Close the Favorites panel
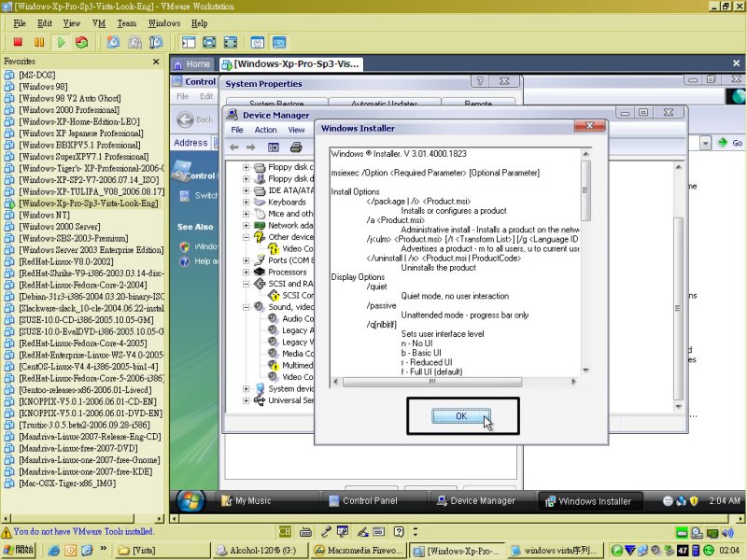Viewport: 747px width, 560px height. pos(156,62)
